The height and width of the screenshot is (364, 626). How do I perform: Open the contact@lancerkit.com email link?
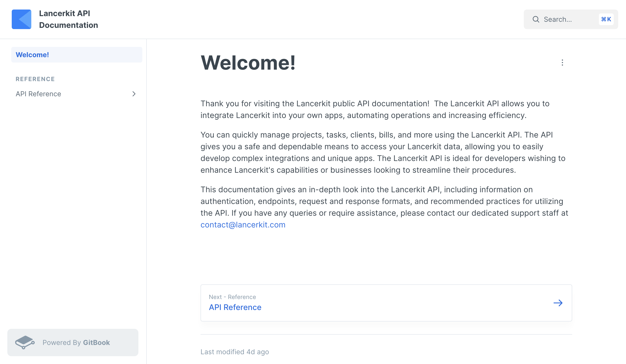(243, 225)
